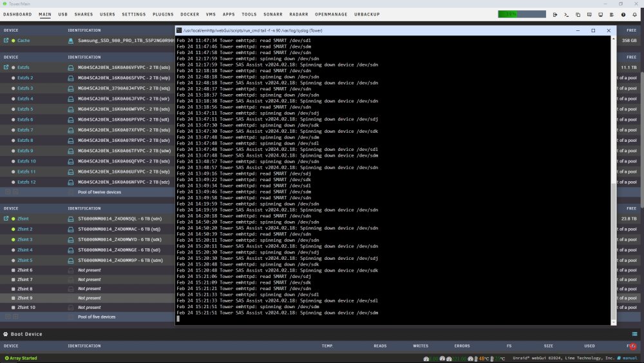Toggle Extzfs 5 spin status dot
This screenshot has height=363, width=644.
[13, 110]
